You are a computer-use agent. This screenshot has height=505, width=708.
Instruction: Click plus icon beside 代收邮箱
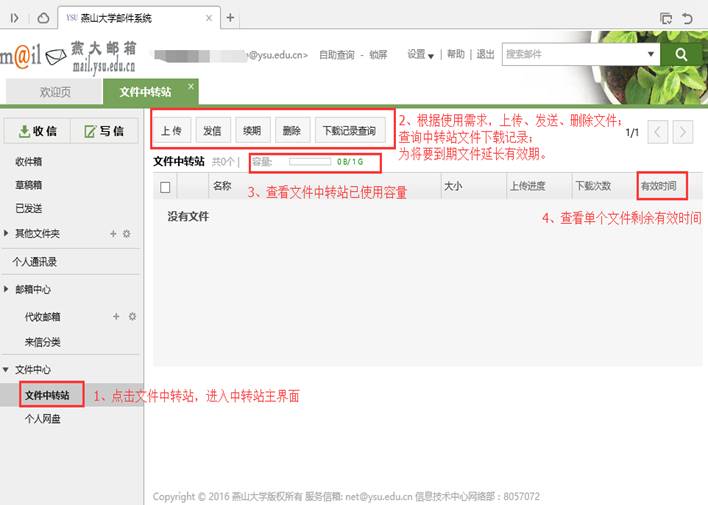point(116,316)
